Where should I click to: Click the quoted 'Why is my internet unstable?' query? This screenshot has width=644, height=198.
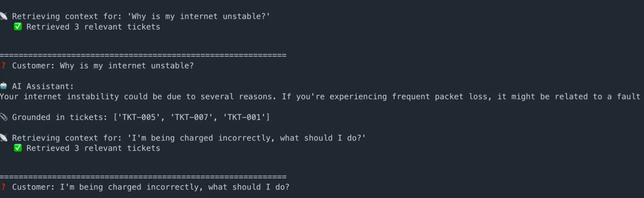pyautogui.click(x=198, y=16)
